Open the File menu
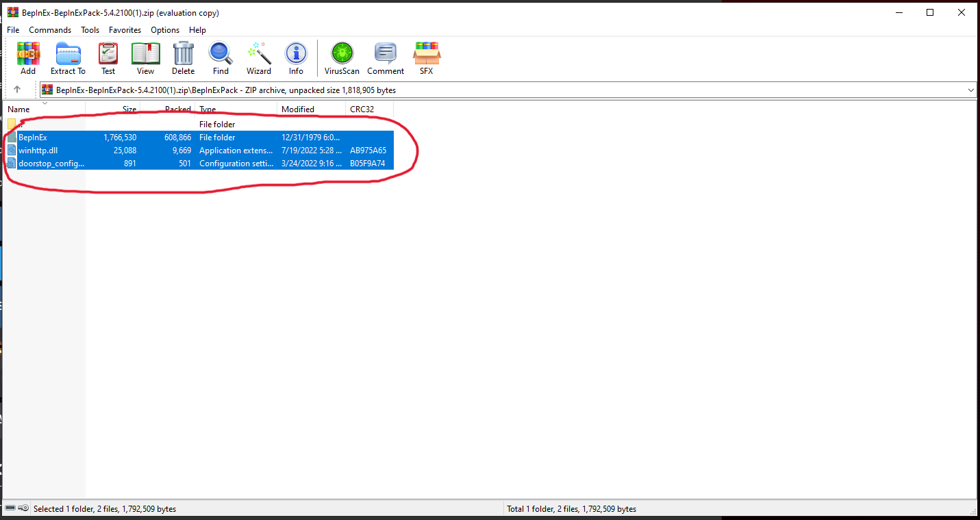The width and height of the screenshot is (980, 520). tap(13, 30)
